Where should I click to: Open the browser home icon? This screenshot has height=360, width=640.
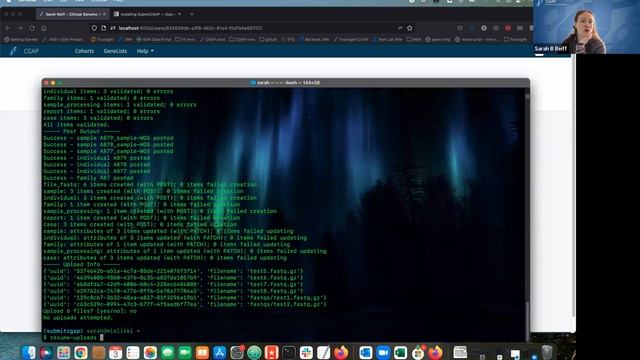tap(44, 28)
